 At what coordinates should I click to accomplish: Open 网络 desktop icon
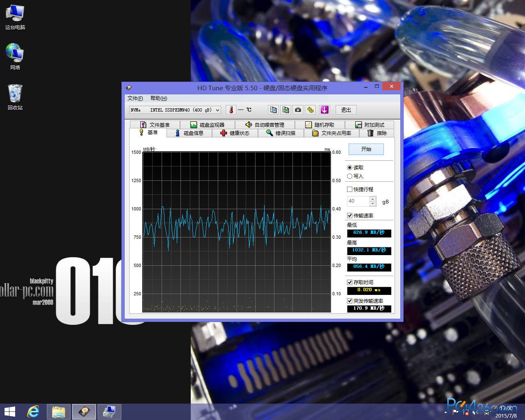pos(15,57)
